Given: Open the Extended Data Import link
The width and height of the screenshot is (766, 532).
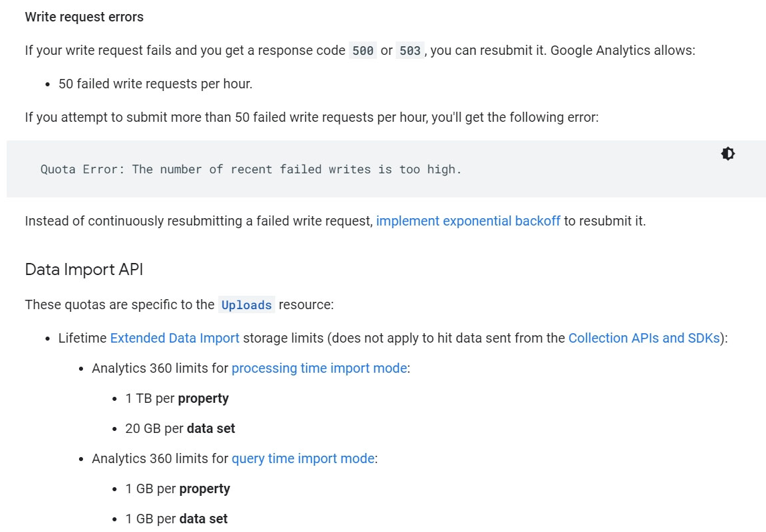Looking at the screenshot, I should pyautogui.click(x=175, y=338).
